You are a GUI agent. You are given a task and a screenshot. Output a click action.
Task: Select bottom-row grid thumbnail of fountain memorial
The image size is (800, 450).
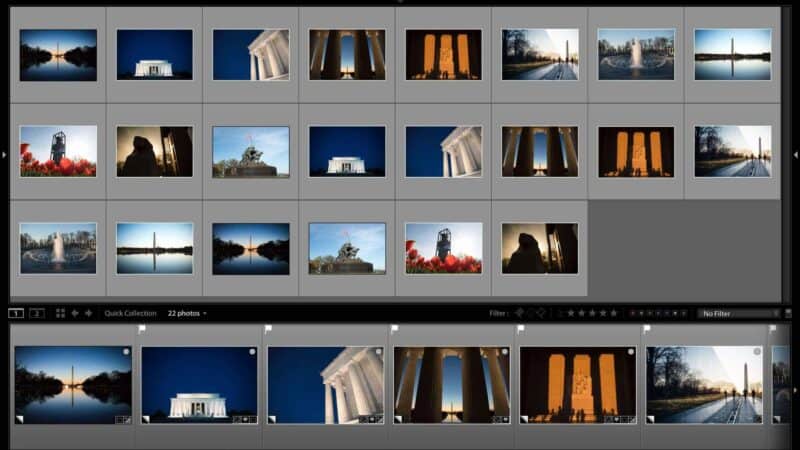click(58, 248)
